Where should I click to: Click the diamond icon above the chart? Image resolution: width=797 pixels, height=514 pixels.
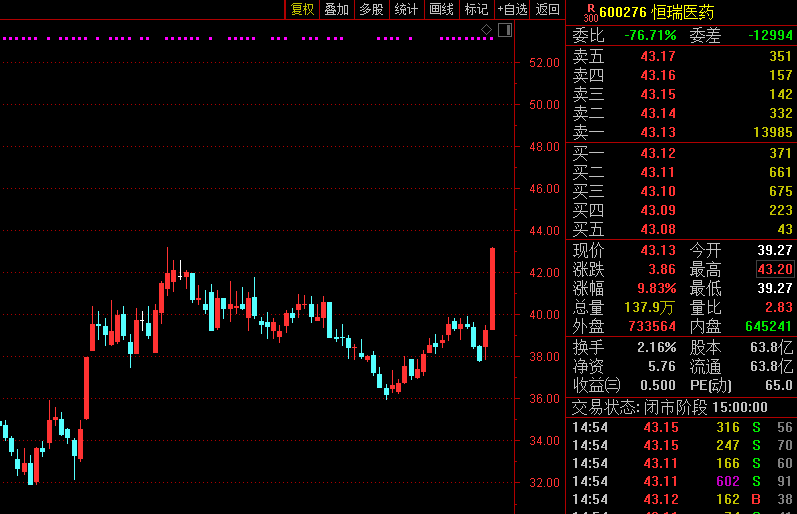[487, 30]
